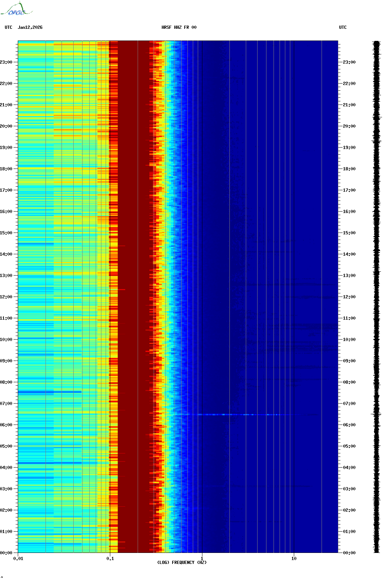Click the 1 Hz frequency axis label
The height and width of the screenshot is (581, 392).
pos(202,559)
